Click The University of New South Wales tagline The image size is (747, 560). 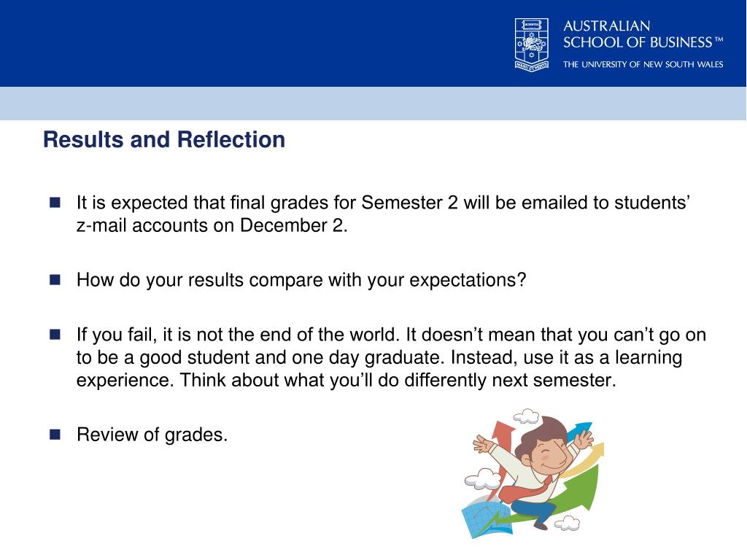(643, 64)
